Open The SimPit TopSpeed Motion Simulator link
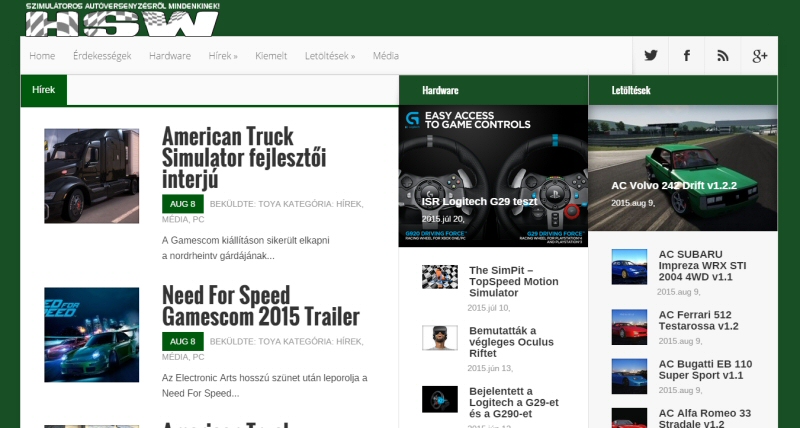The height and width of the screenshot is (428, 800). pos(514,281)
